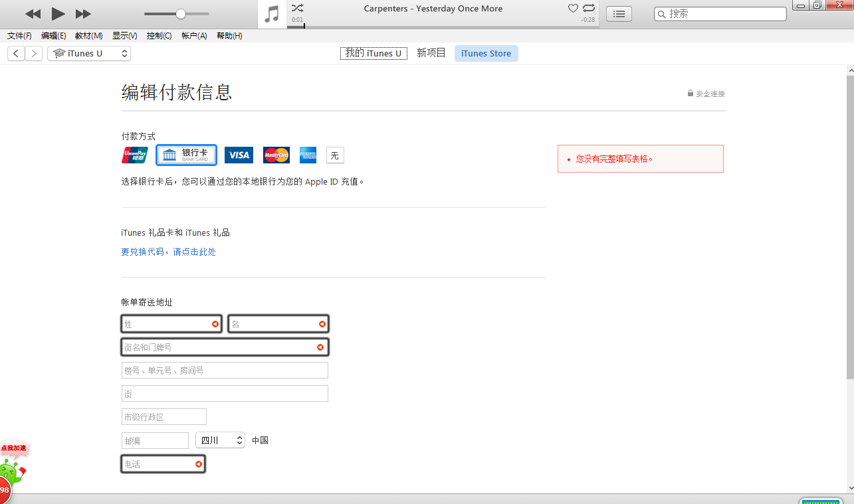Screen dimensions: 854x504
Task: Love the song with heart icon
Action: pos(573,8)
